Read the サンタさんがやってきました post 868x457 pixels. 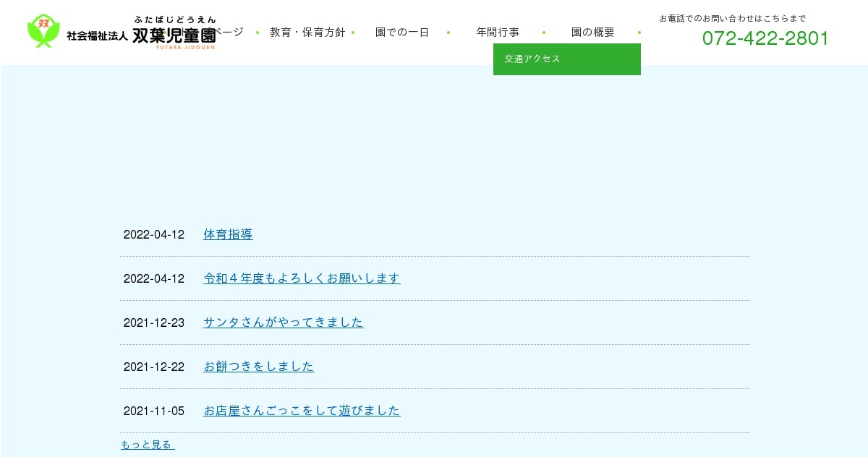click(x=284, y=323)
